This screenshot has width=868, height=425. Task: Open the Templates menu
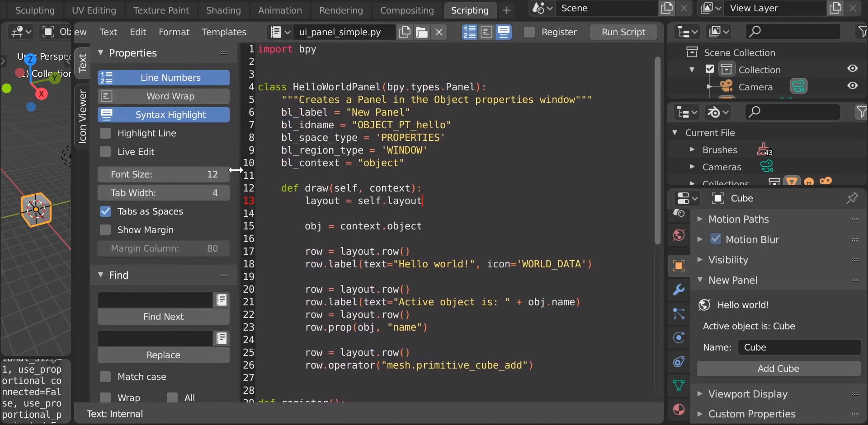coord(224,32)
